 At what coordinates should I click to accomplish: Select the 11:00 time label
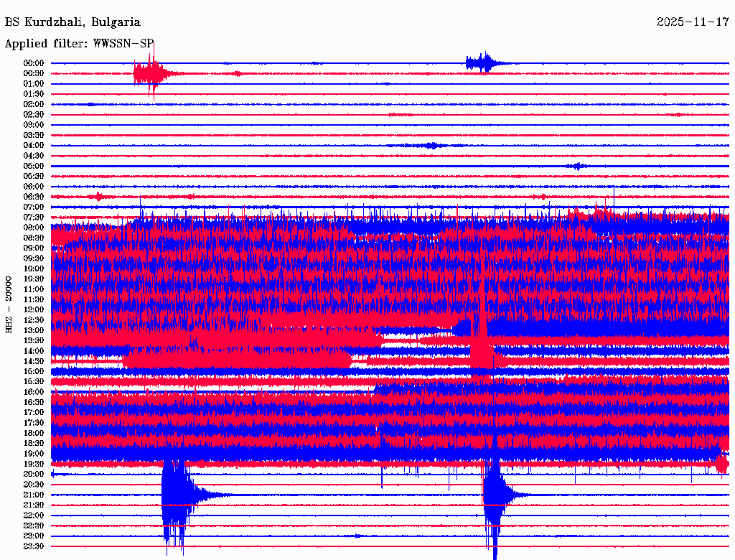[34, 289]
